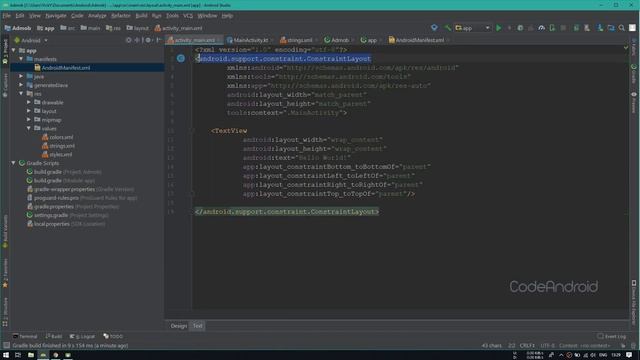Open the Build tool window button
Viewport: 640px width, 360px height.
54,336
